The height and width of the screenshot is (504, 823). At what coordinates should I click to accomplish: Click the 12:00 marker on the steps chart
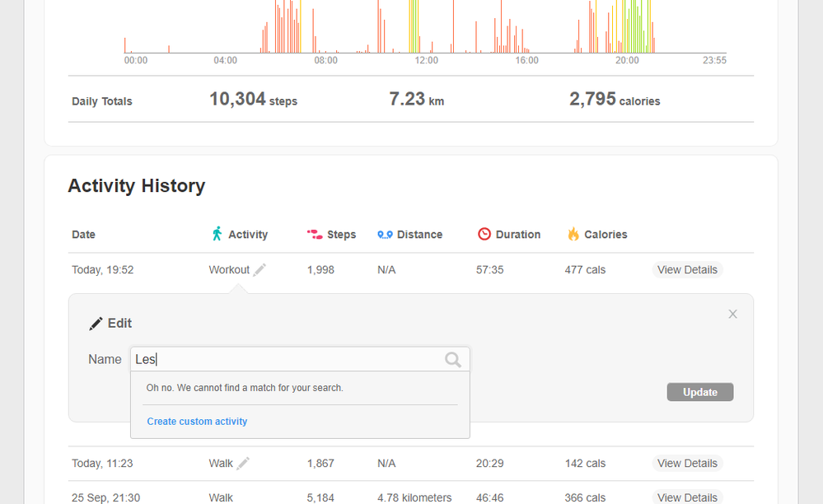[x=426, y=60]
